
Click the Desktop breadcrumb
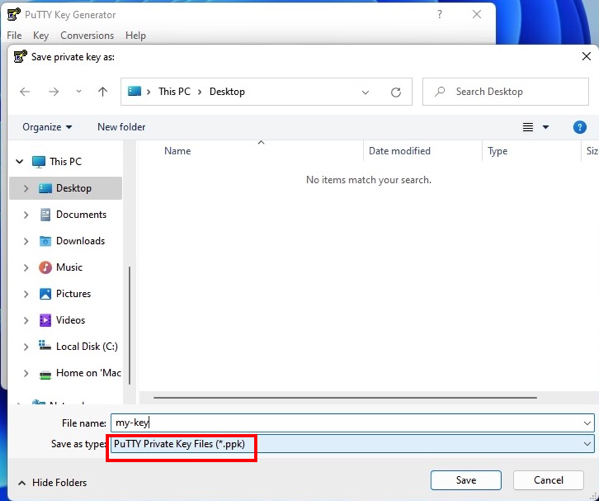click(x=227, y=92)
